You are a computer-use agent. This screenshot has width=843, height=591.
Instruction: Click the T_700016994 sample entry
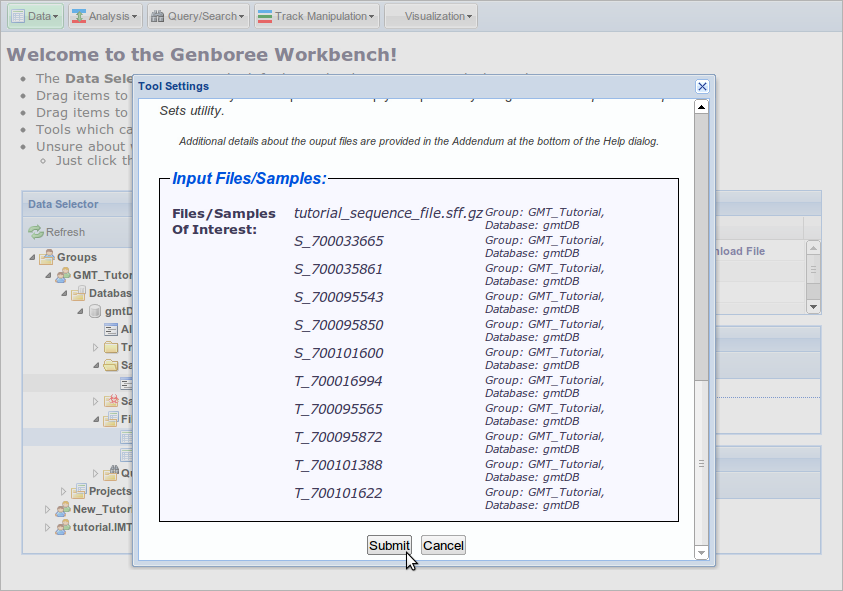click(338, 381)
